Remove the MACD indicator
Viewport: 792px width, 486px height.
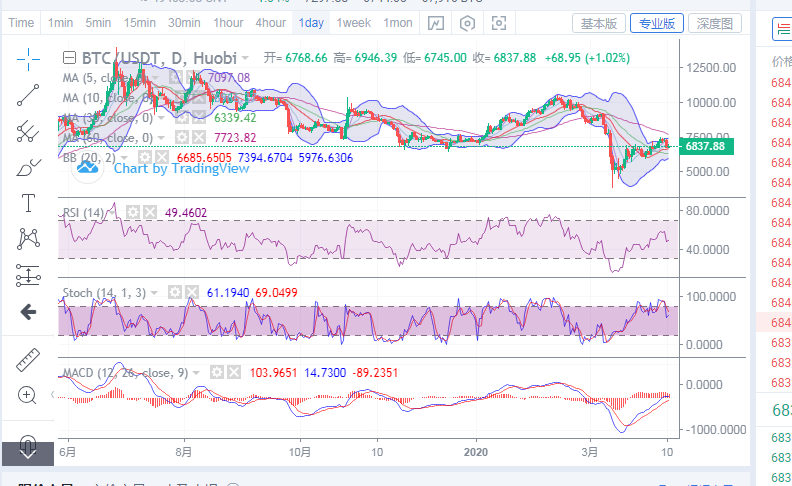234,372
